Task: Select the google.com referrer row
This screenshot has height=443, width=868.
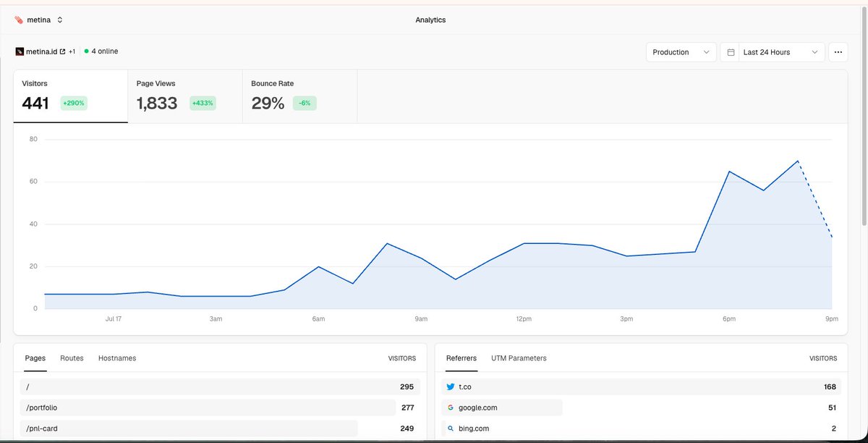Action: pyautogui.click(x=641, y=408)
